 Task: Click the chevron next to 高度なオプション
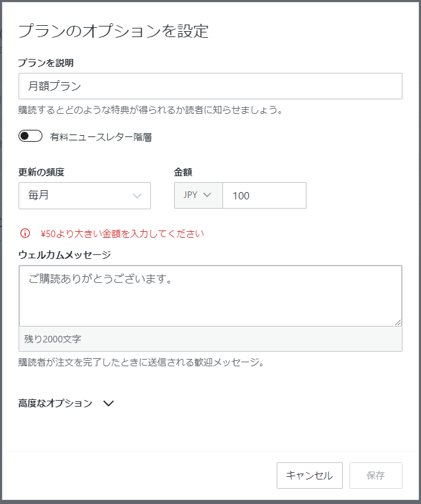click(109, 403)
